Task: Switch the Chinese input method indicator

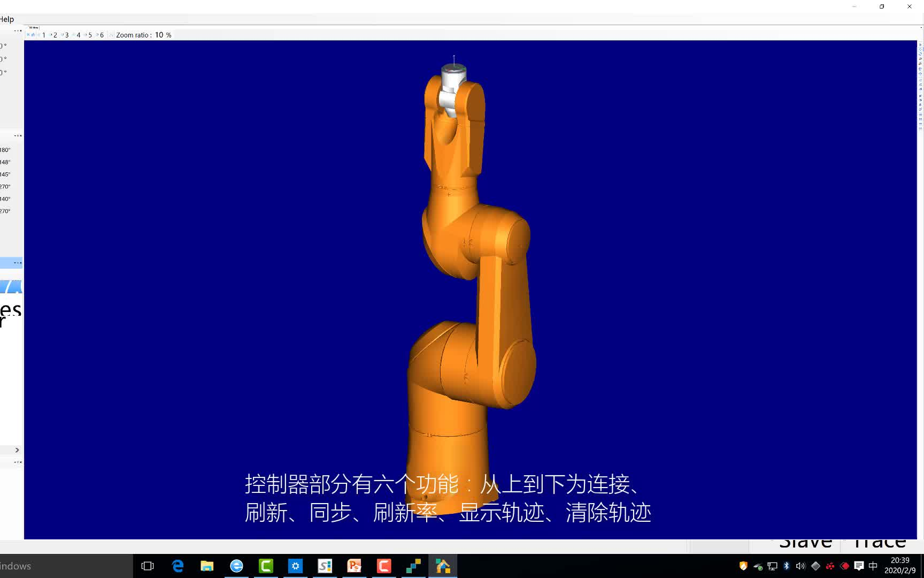Action: [x=873, y=566]
